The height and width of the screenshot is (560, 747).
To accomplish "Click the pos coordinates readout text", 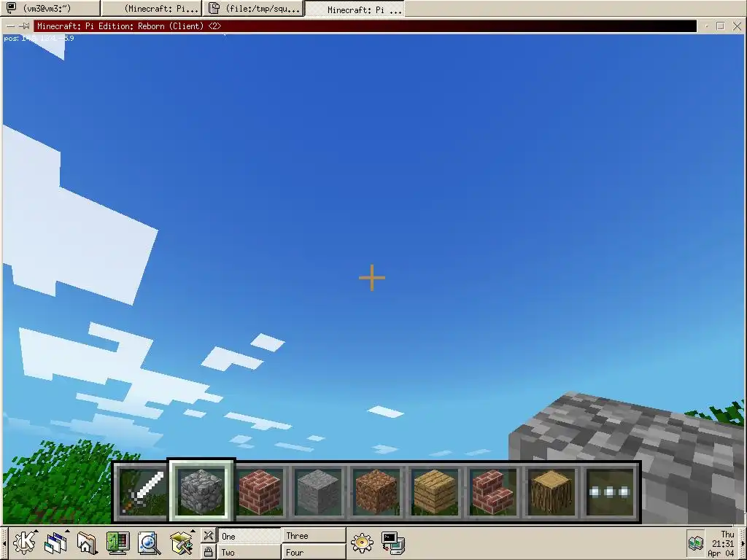I will click(x=39, y=38).
